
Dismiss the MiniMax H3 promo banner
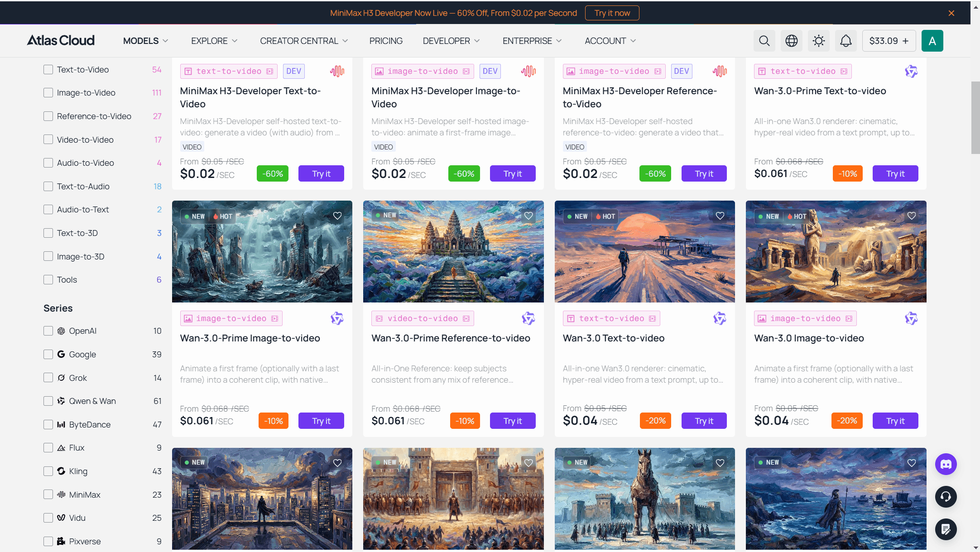[x=951, y=13]
